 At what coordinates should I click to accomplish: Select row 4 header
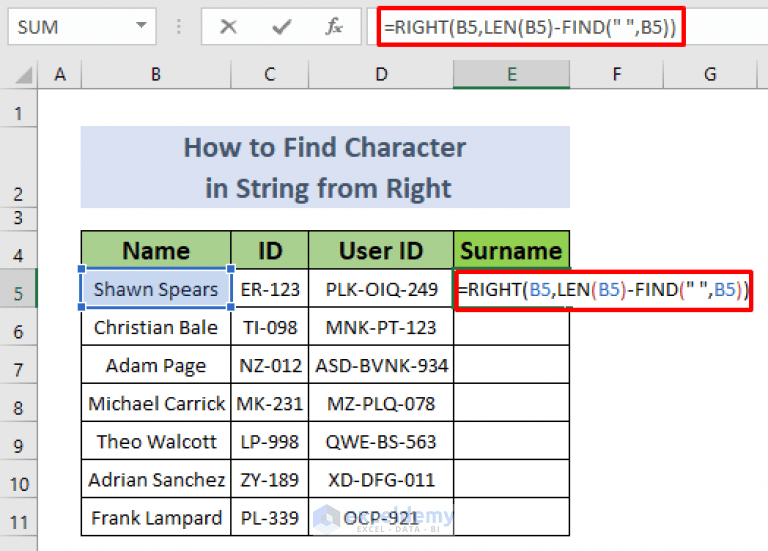pyautogui.click(x=19, y=250)
